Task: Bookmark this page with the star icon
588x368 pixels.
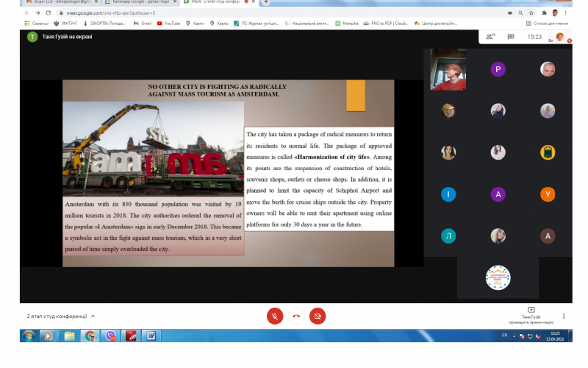Action: pyautogui.click(x=531, y=13)
